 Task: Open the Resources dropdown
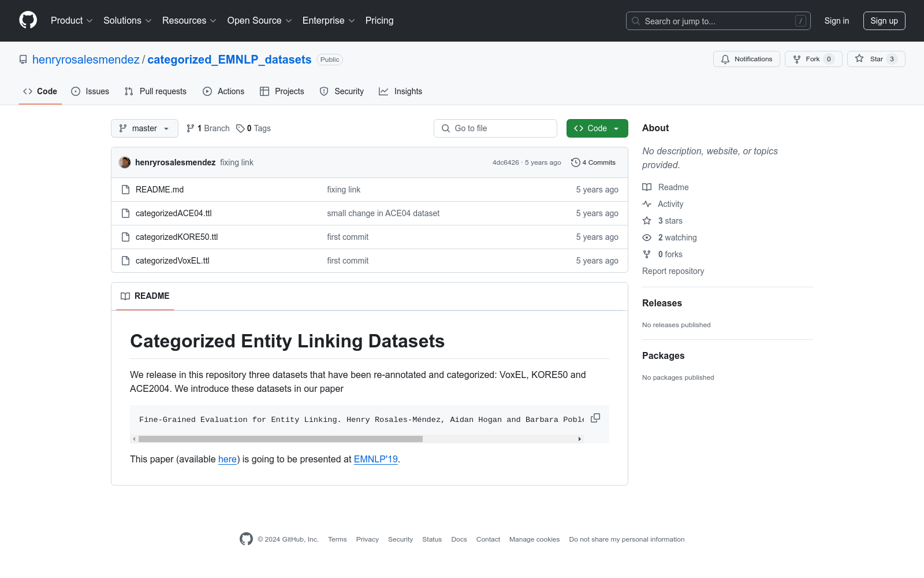[x=189, y=21]
